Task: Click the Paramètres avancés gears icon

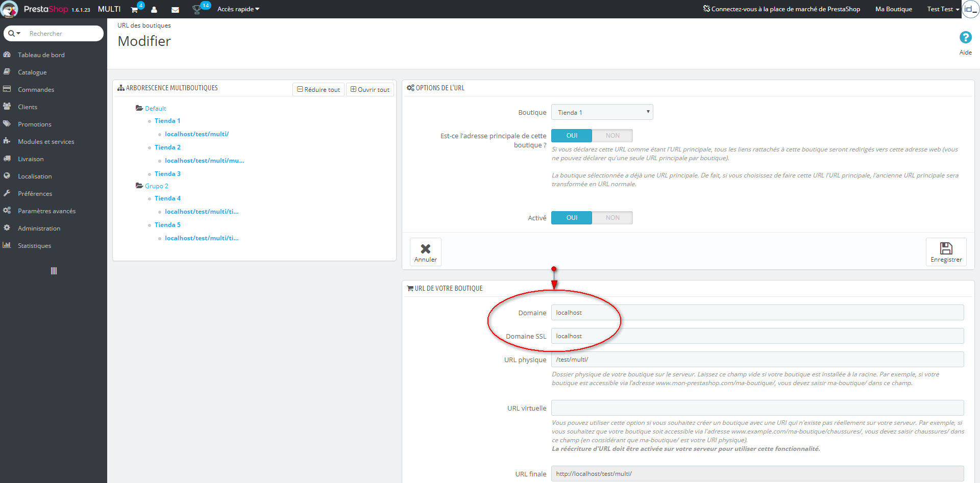Action: [7, 211]
